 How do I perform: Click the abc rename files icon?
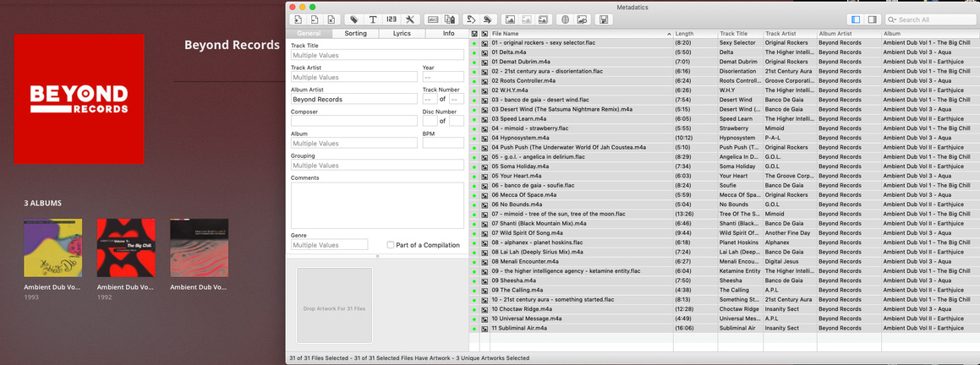click(x=432, y=19)
